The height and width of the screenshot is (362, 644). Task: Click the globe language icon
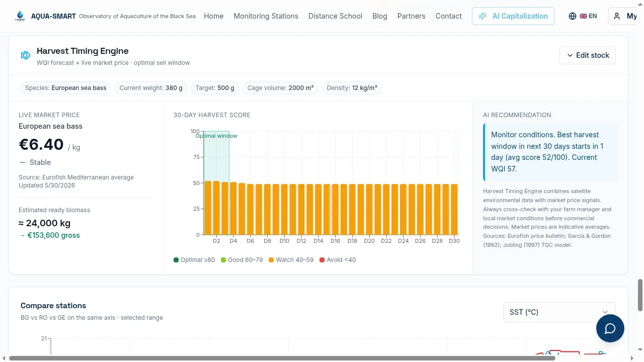point(573,16)
